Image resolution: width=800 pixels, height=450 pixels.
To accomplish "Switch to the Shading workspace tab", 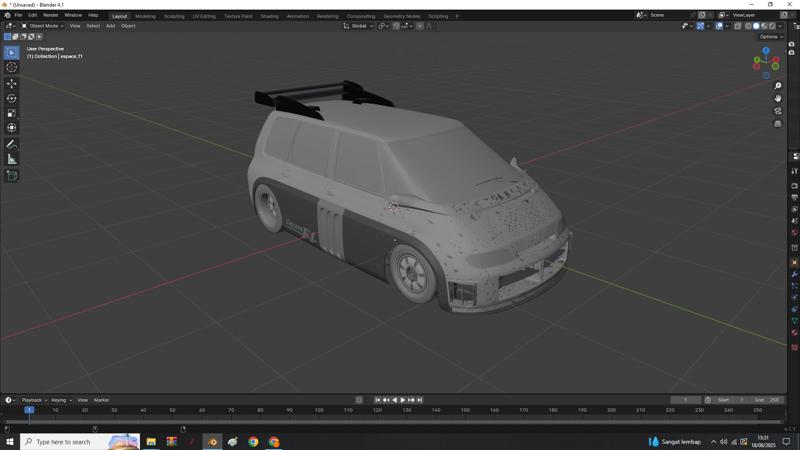I will click(x=269, y=16).
